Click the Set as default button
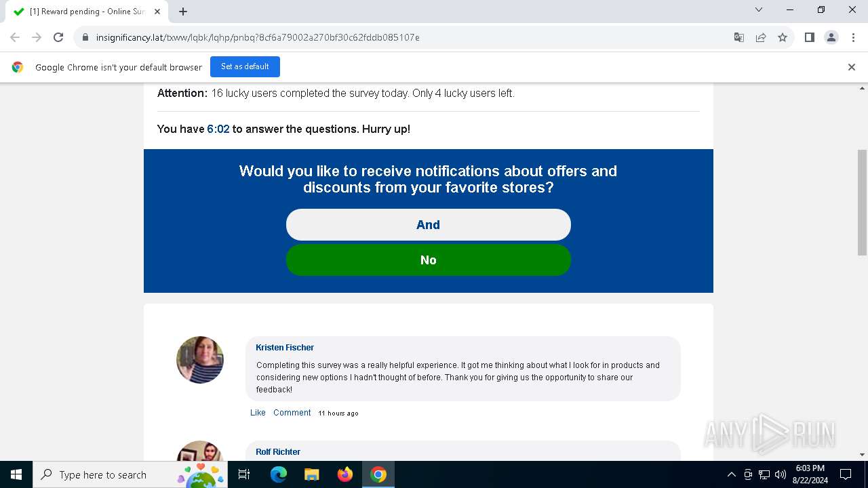Viewport: 868px width, 488px height. pyautogui.click(x=245, y=66)
